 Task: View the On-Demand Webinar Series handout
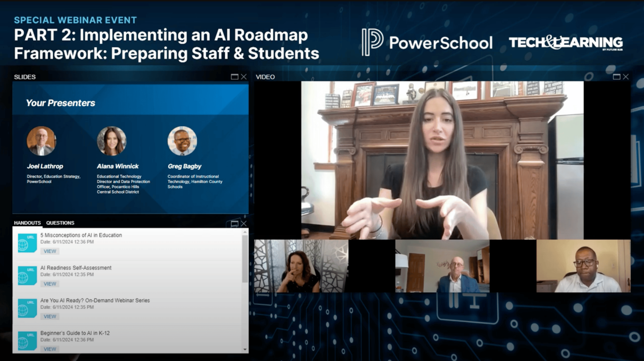point(50,317)
